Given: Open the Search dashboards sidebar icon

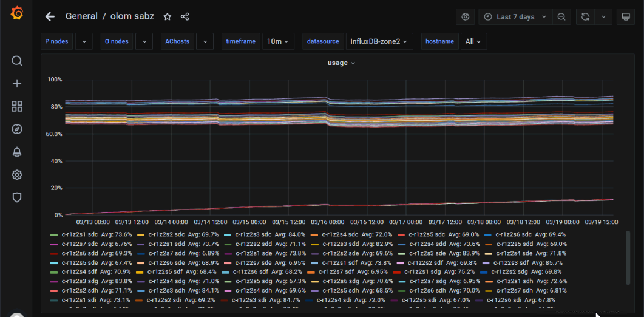Looking at the screenshot, I should click(x=17, y=61).
